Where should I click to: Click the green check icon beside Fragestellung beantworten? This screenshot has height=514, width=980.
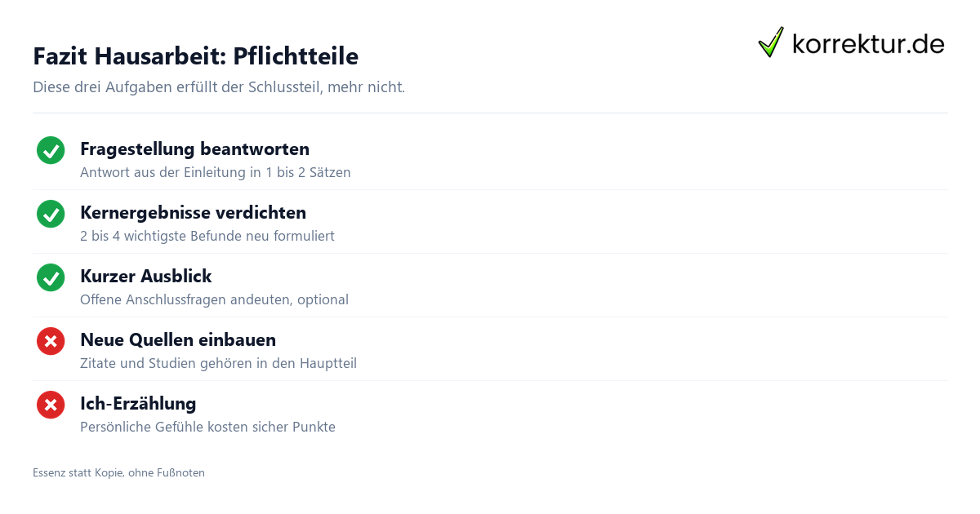(51, 150)
